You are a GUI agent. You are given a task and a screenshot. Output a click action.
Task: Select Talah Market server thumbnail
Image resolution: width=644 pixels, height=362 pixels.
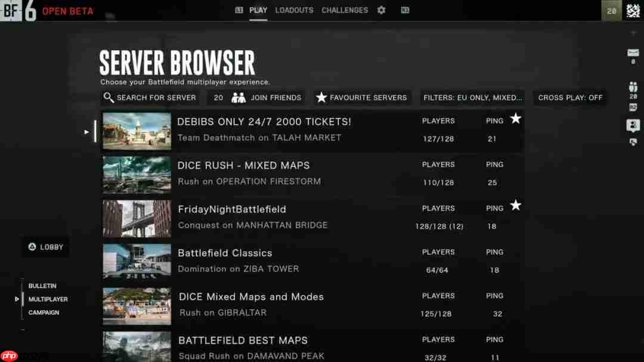(x=137, y=131)
